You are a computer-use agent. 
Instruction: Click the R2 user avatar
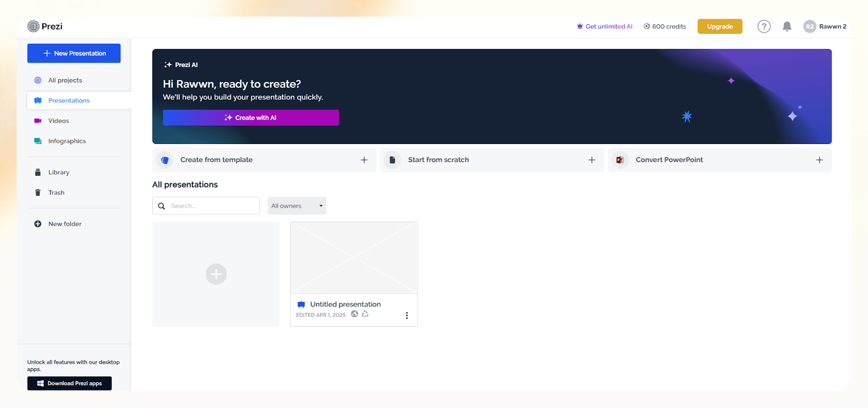pos(810,27)
